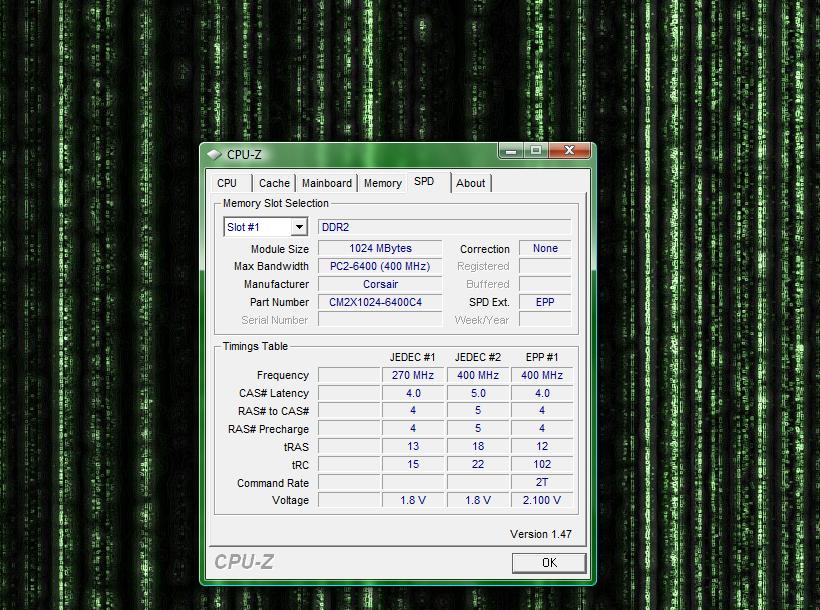The image size is (820, 610).
Task: Click the CPU-Z title bar app icon
Action: tap(214, 154)
